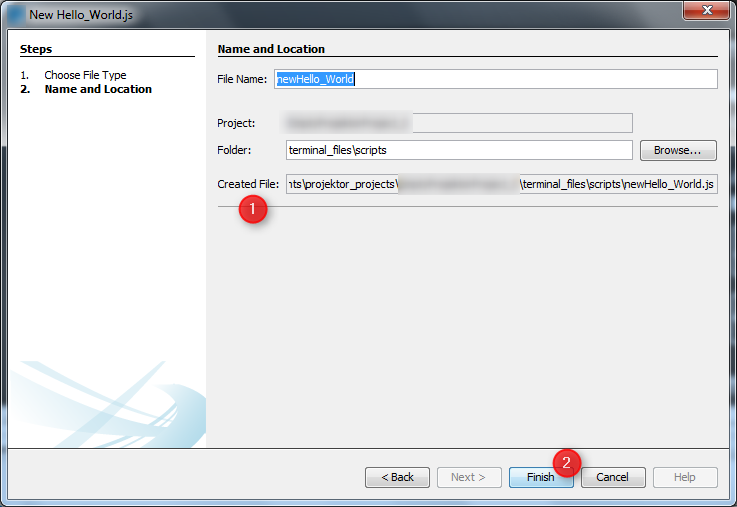Click the red annotation marker numbered 2
The image size is (737, 507).
coord(567,462)
